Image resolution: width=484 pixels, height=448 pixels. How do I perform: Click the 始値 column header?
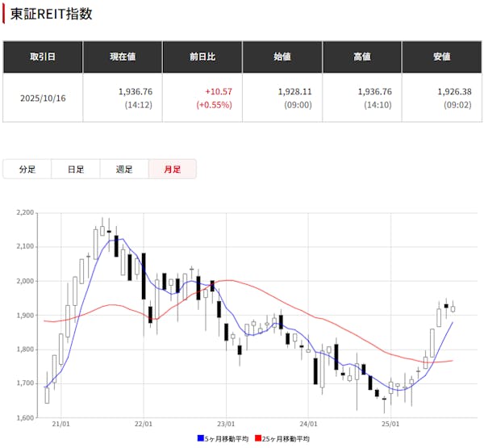tap(282, 57)
